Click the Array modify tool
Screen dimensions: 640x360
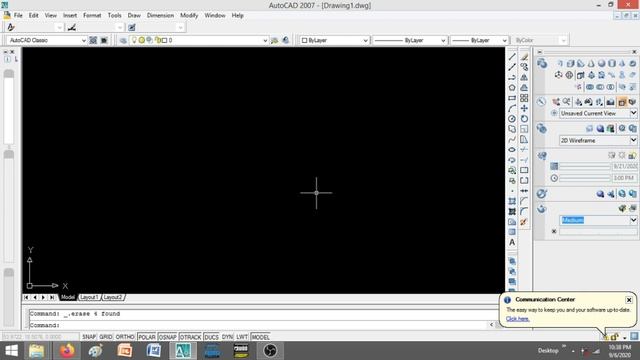(x=524, y=98)
